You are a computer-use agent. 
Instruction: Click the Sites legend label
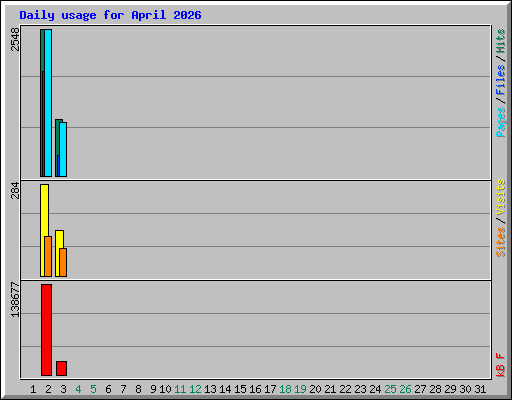click(x=501, y=242)
